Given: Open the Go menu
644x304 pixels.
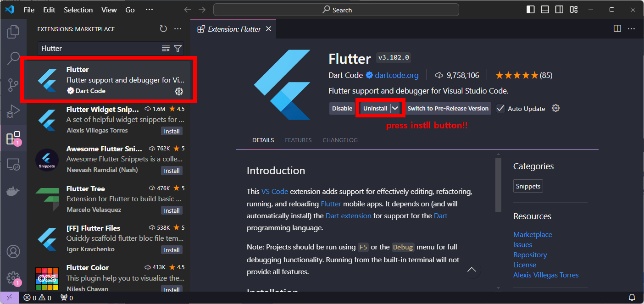Looking at the screenshot, I should 130,10.
